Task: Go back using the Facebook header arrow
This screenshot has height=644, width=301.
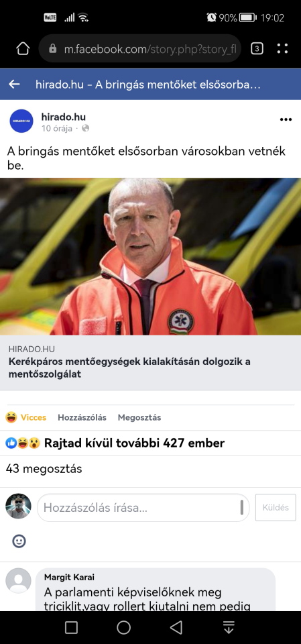Action: pos(14,85)
